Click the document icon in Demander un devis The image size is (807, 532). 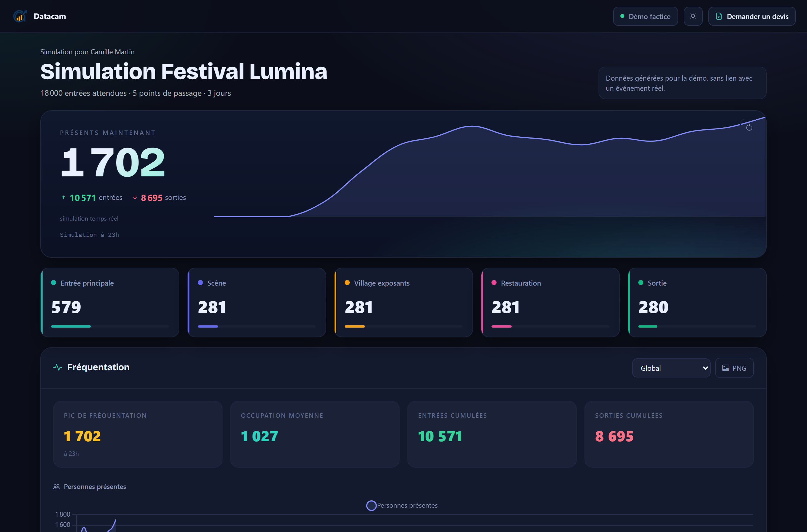719,16
